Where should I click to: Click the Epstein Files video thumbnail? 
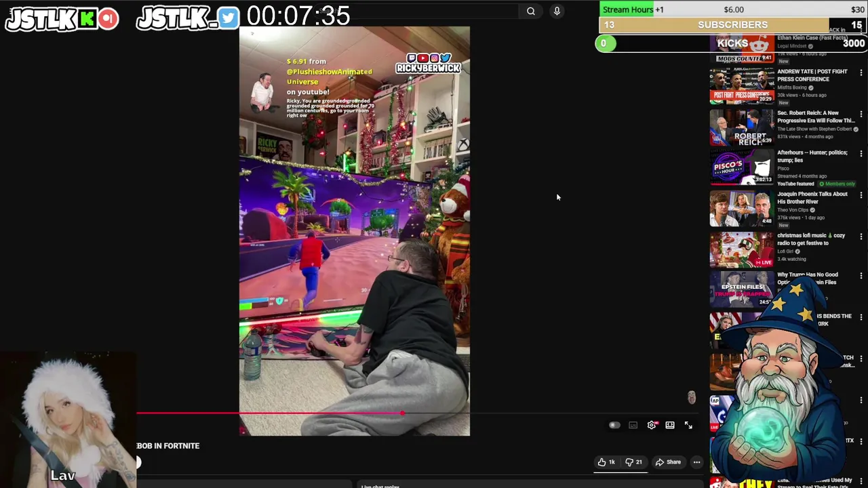click(742, 289)
